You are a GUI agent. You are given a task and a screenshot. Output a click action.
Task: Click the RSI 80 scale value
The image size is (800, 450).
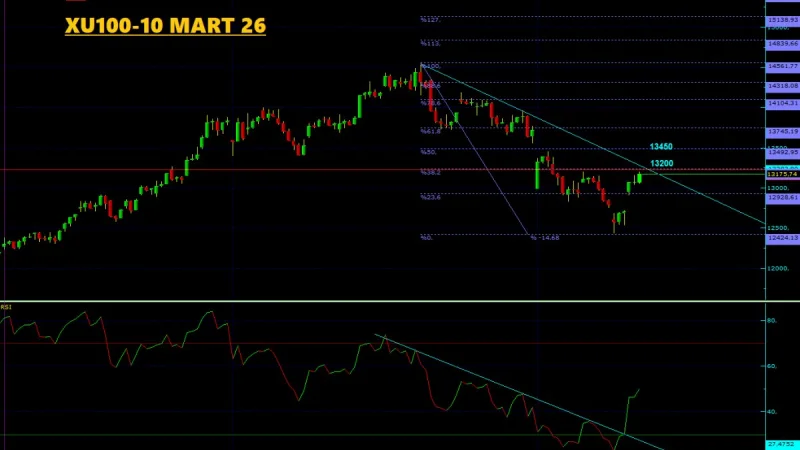click(771, 320)
